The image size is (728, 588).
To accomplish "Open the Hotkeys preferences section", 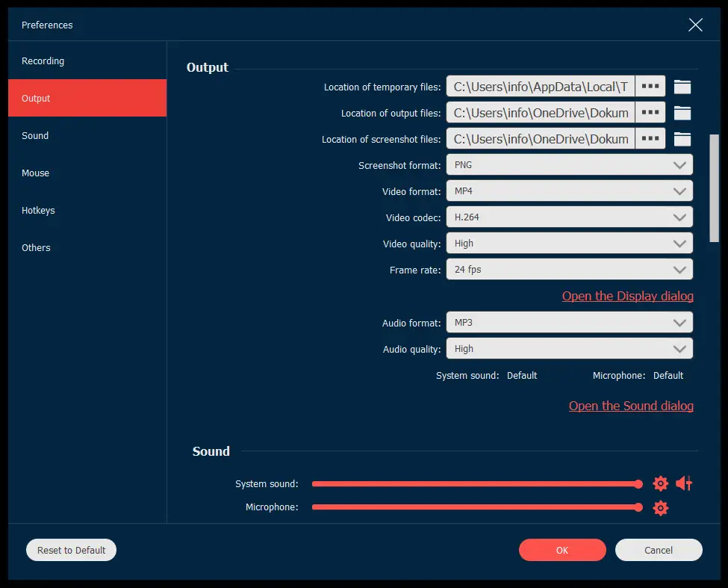I will point(87,211).
